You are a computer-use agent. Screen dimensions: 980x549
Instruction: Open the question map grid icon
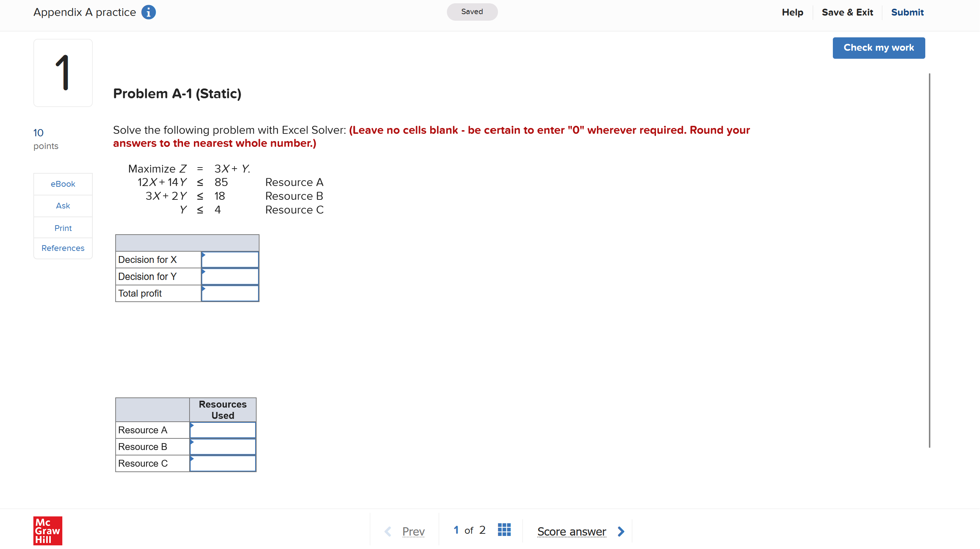(x=504, y=529)
